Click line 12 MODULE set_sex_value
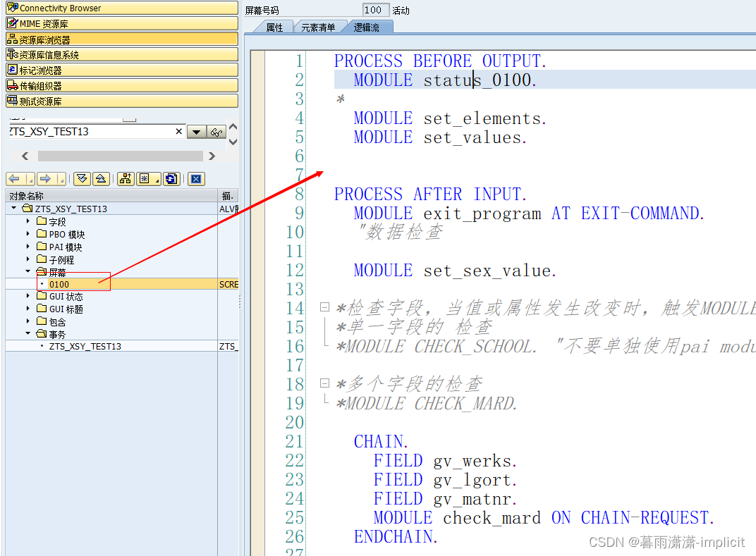 [x=455, y=271]
